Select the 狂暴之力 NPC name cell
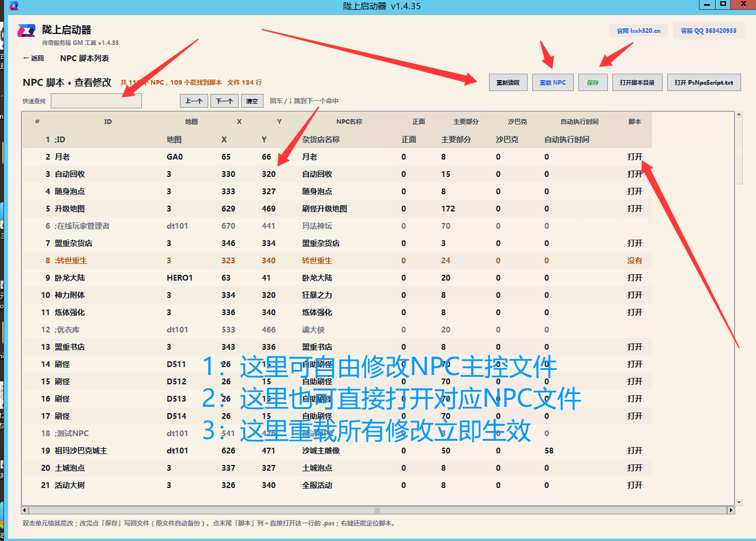756x541 pixels. pos(317,295)
